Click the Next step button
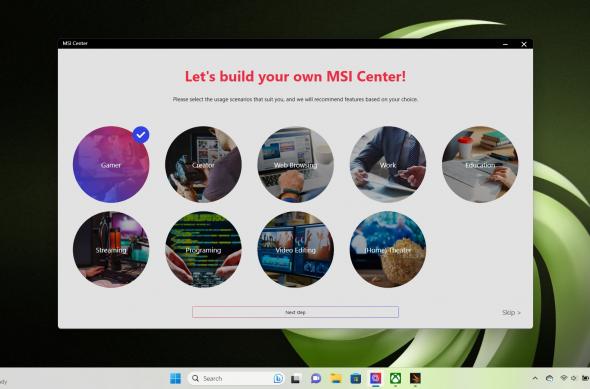590x389 pixels. click(x=295, y=312)
